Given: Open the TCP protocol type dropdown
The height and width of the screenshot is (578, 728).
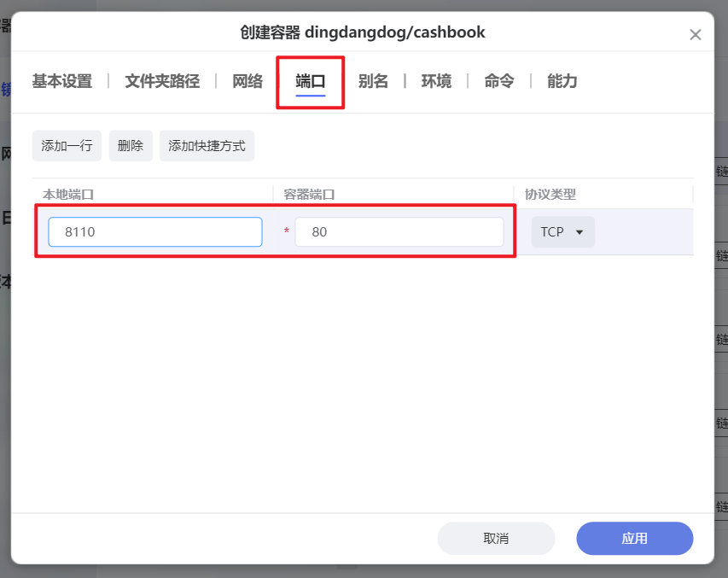Looking at the screenshot, I should 562,232.
